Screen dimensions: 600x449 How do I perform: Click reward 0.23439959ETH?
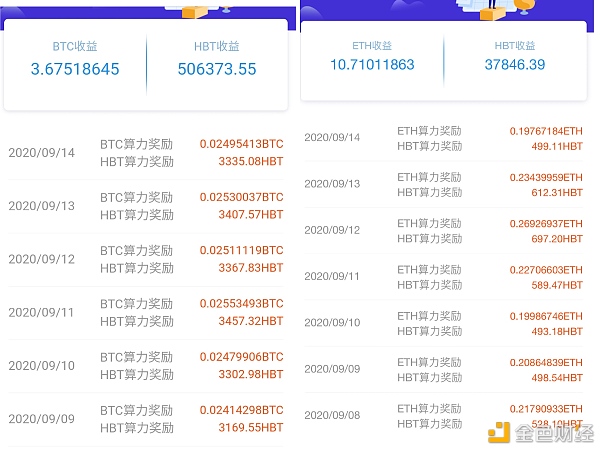click(546, 178)
